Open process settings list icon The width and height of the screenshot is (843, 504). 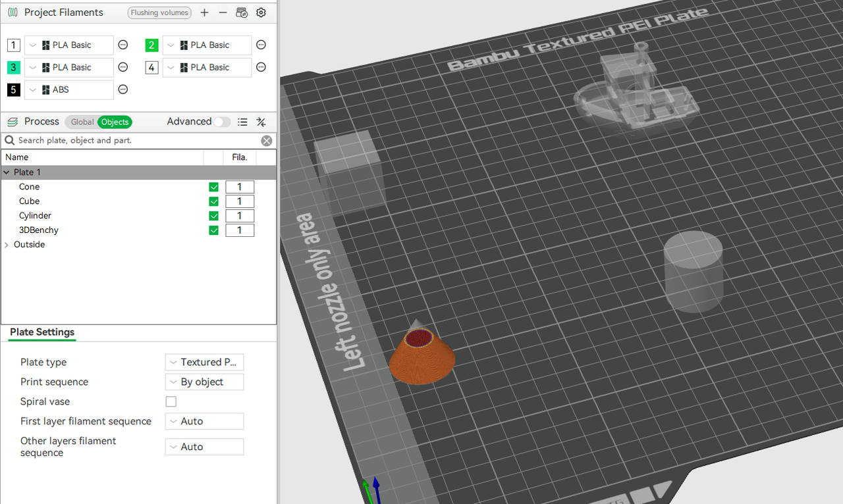tap(242, 122)
